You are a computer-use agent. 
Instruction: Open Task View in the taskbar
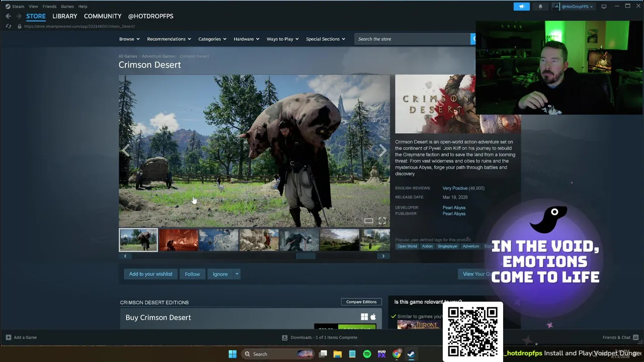[323, 354]
